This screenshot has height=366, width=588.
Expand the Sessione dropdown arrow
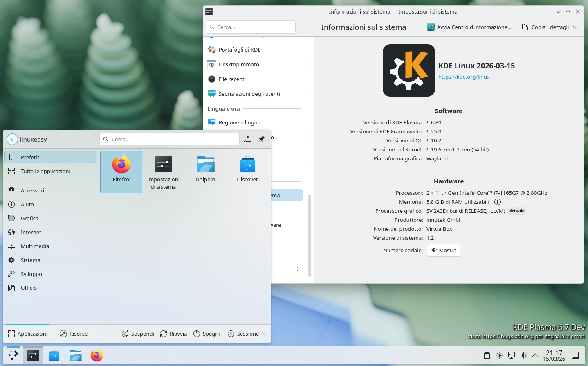point(264,334)
